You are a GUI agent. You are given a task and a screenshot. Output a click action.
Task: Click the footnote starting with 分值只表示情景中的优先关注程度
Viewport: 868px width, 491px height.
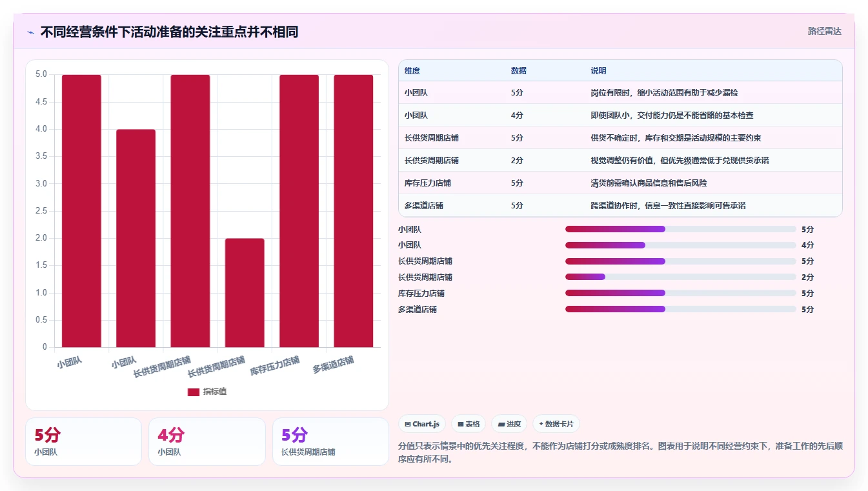pos(621,453)
